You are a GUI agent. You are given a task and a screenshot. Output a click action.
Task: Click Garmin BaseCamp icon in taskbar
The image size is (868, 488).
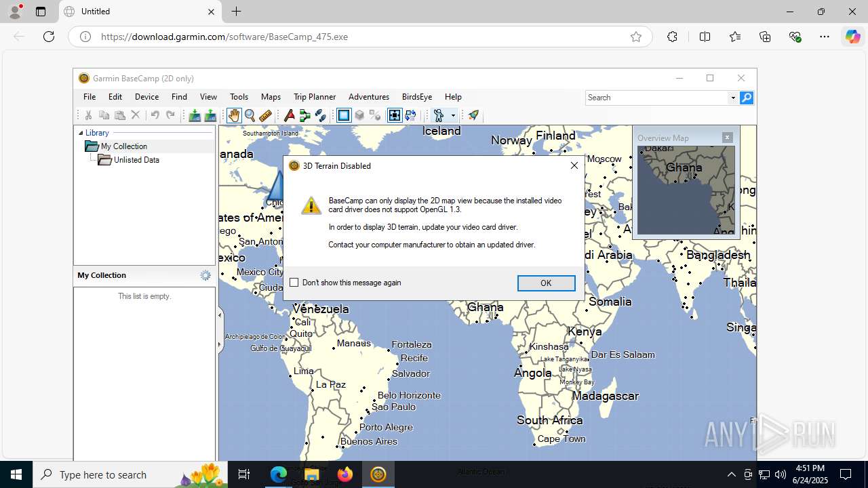378,474
